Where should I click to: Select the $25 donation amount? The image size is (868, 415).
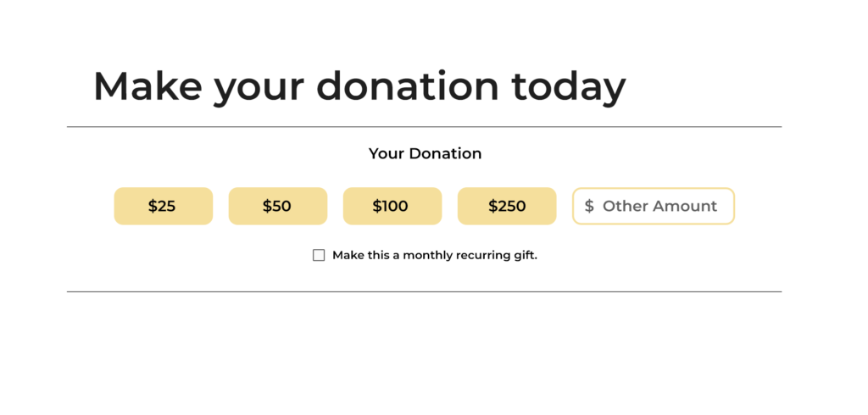[164, 206]
